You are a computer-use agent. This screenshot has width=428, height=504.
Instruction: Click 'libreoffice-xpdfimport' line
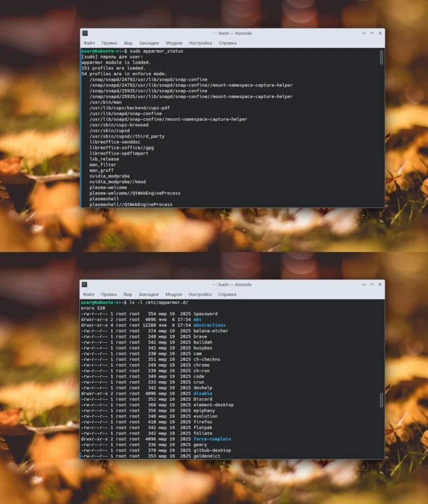coord(119,154)
